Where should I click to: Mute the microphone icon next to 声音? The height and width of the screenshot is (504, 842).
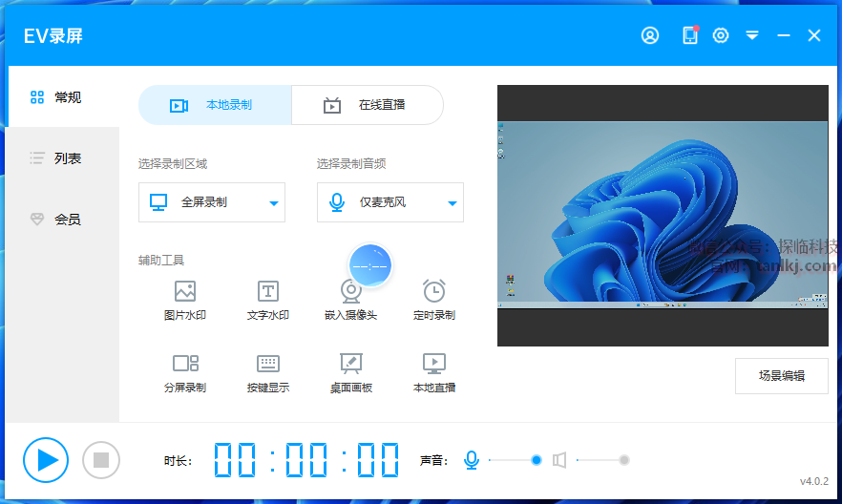pyautogui.click(x=471, y=460)
